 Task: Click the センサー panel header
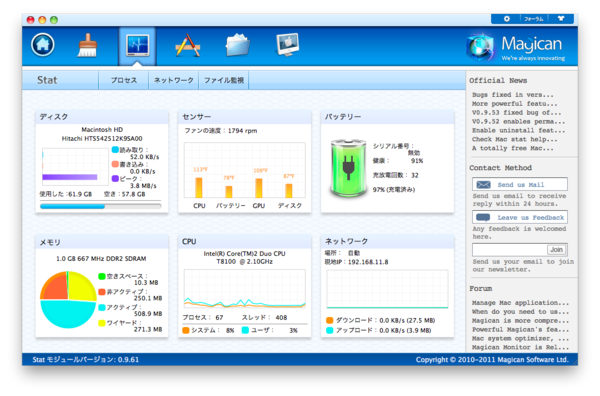click(245, 117)
